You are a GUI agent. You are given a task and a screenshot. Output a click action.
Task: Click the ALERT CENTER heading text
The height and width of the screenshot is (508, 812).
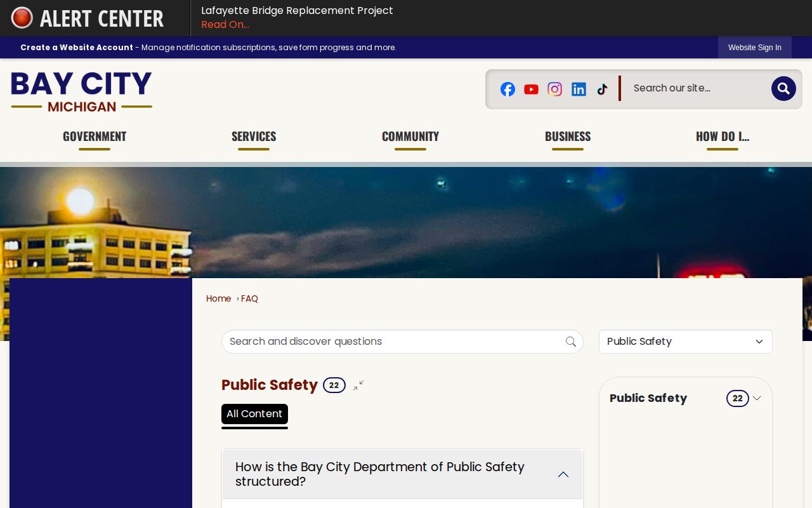(101, 18)
